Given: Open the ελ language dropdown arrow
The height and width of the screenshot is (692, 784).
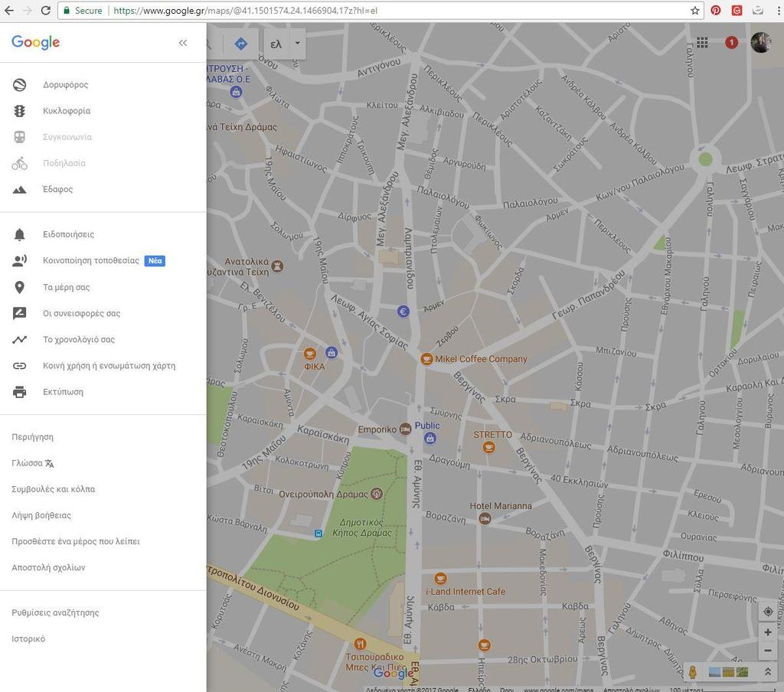Looking at the screenshot, I should pos(298,44).
